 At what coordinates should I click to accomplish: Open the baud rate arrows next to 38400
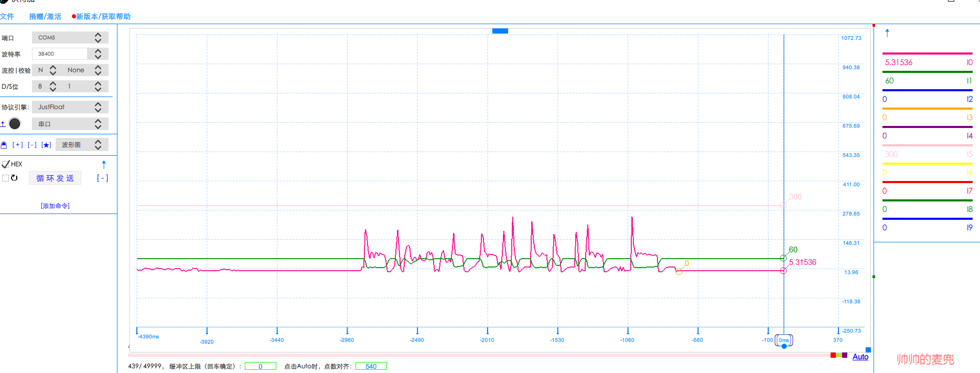click(98, 54)
